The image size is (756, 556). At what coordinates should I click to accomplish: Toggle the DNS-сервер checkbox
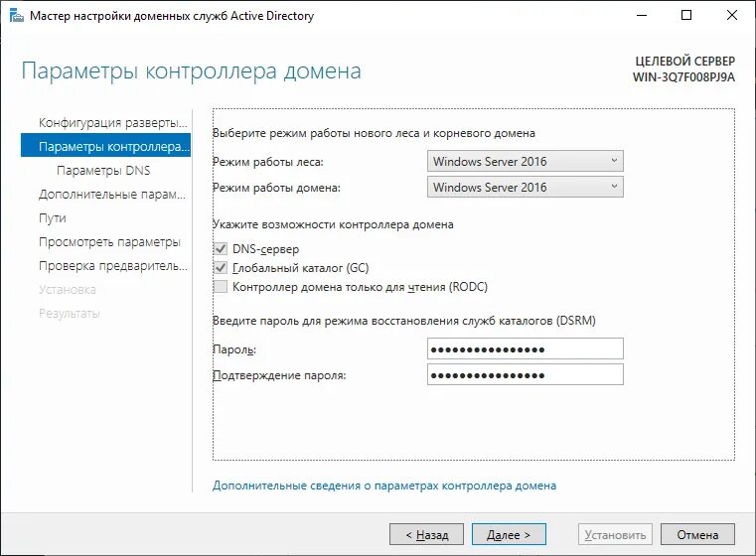[x=221, y=249]
